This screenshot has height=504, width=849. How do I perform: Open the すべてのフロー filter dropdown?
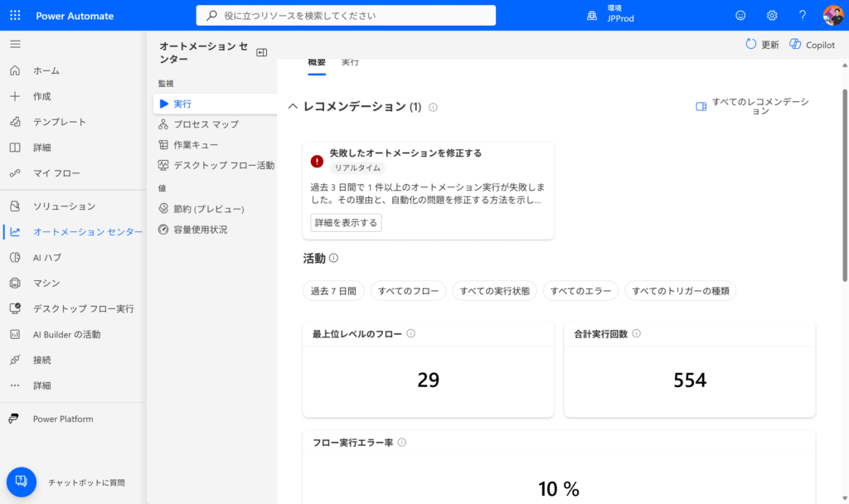click(x=408, y=291)
